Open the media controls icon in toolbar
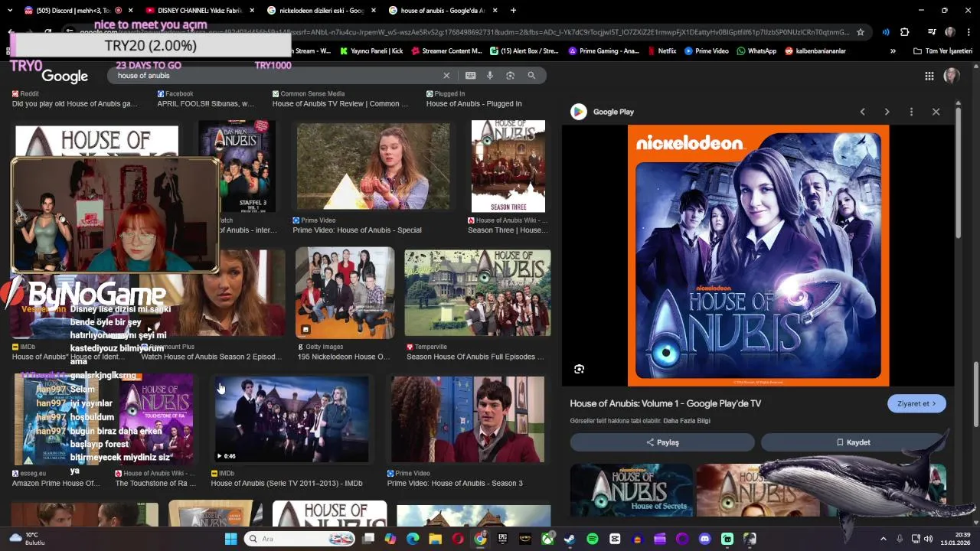Image resolution: width=980 pixels, height=551 pixels. pyautogui.click(x=932, y=32)
